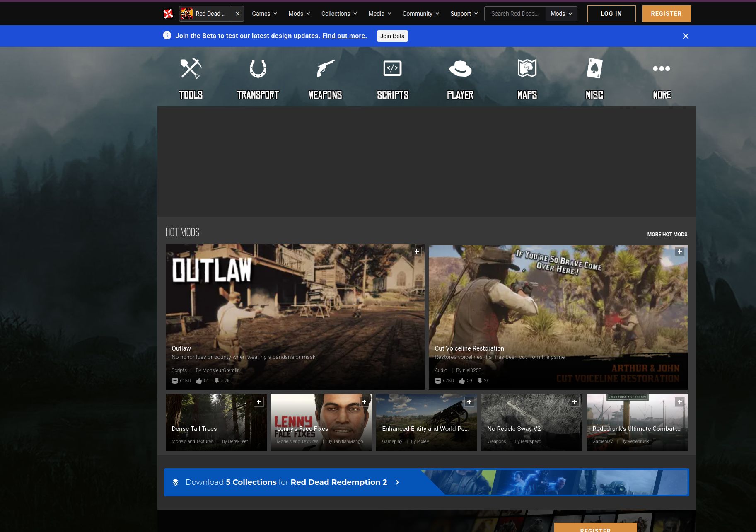Open Weapons category under No Reticle Sway
Viewport: 756px width, 532px height.
pyautogui.click(x=496, y=441)
